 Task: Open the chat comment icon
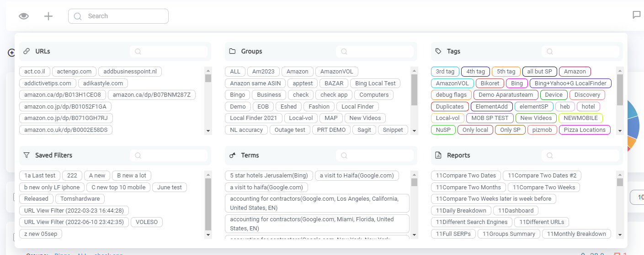636,15
